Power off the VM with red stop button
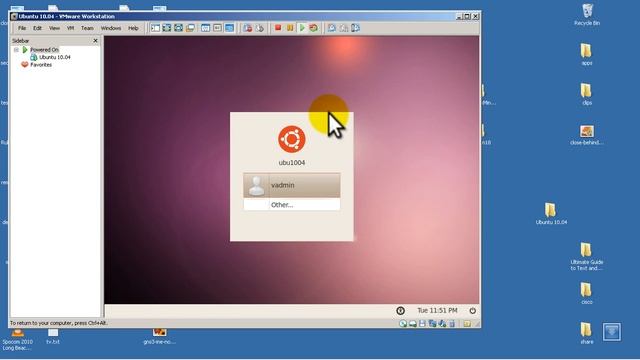Image resolution: width=640 pixels, height=360 pixels. click(x=278, y=28)
